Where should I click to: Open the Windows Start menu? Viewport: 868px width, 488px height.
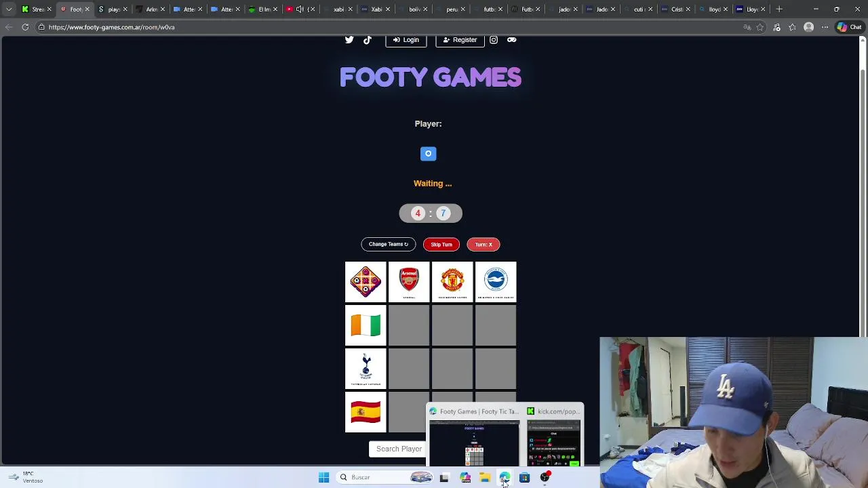[x=323, y=477]
